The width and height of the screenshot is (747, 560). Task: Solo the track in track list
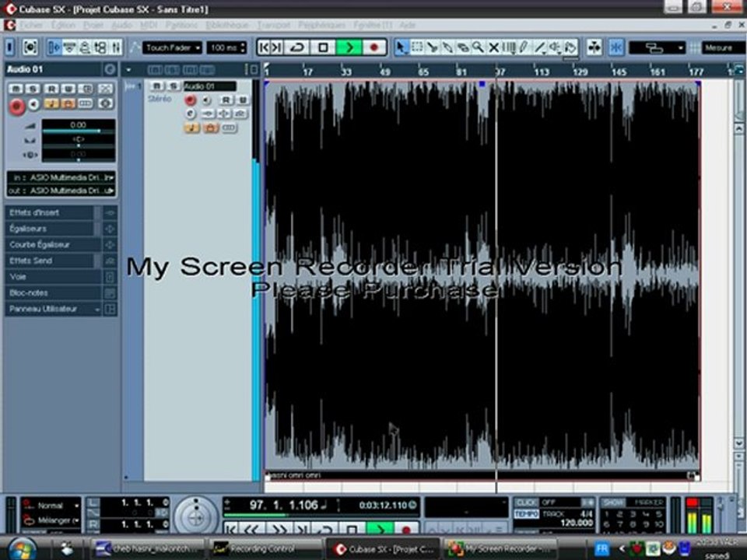click(173, 86)
